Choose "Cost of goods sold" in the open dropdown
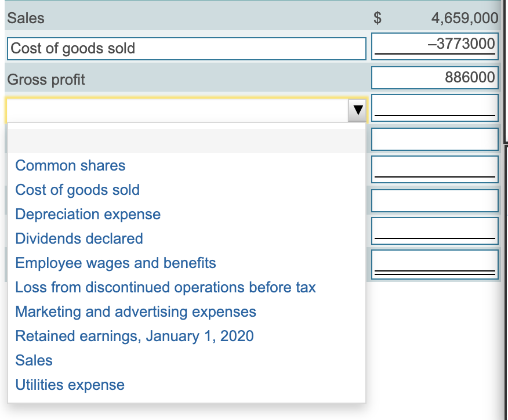The height and width of the screenshot is (420, 508). 77,190
